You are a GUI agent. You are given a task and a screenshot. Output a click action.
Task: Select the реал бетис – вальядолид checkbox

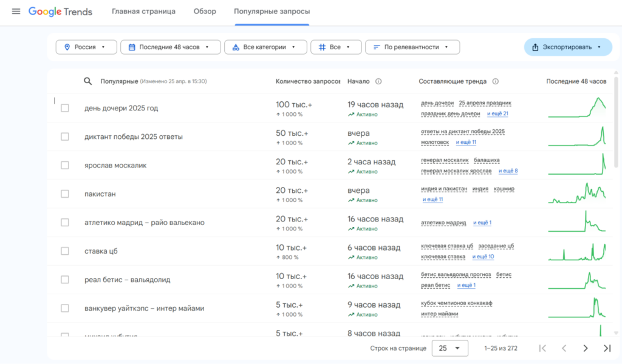click(64, 280)
